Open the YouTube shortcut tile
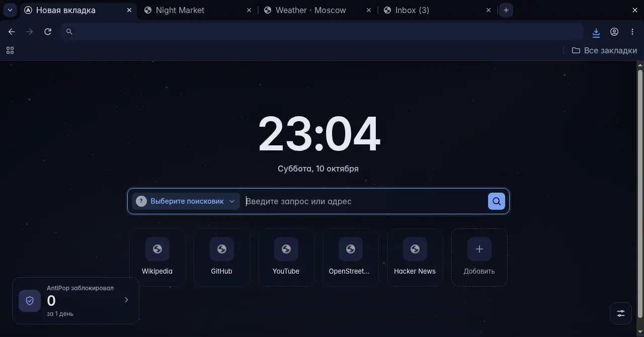 point(286,258)
